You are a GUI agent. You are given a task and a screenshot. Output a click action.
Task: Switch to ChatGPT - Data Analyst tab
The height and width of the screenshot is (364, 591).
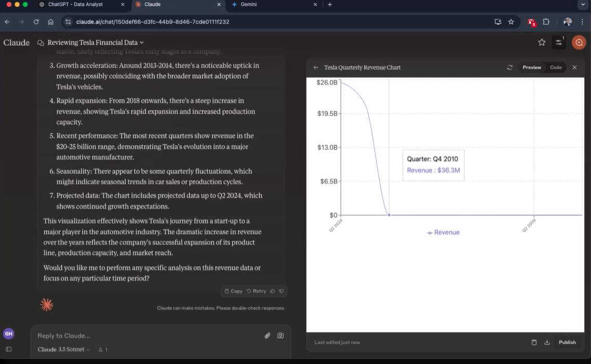[82, 5]
